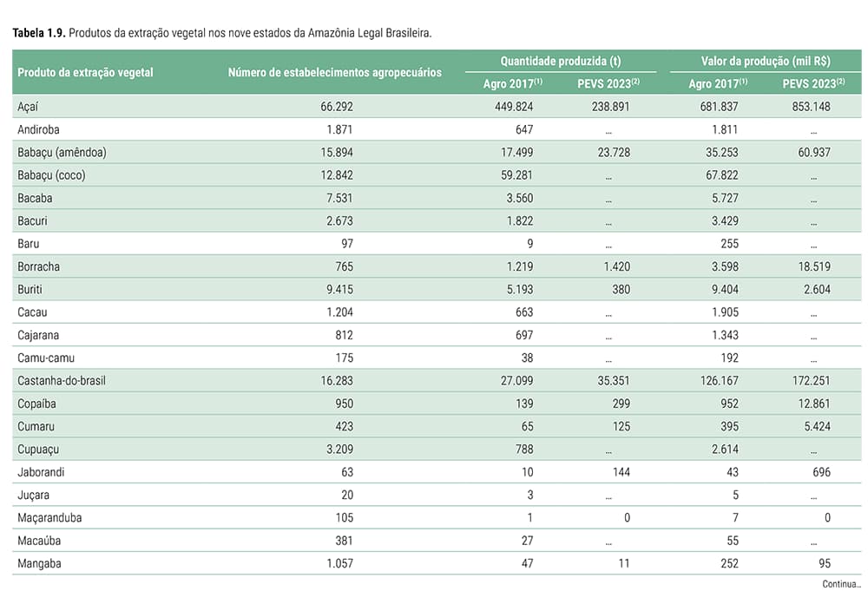Click the table title 'Tabela 1.9.'
The width and height of the screenshot is (868, 591).
(x=38, y=33)
